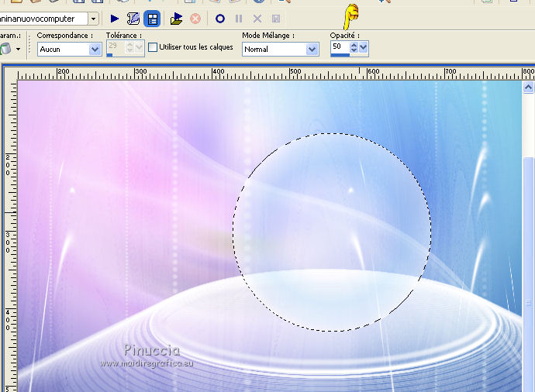Click the Opacité value field showing 50
This screenshot has width=535, height=392.
tap(340, 46)
